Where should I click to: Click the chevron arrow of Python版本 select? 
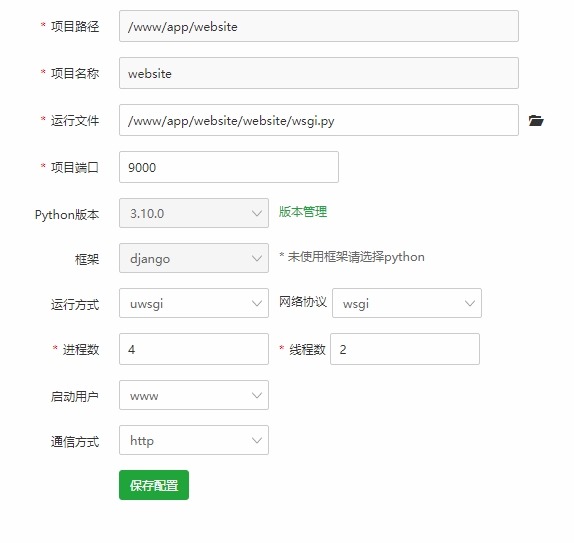coord(257,213)
